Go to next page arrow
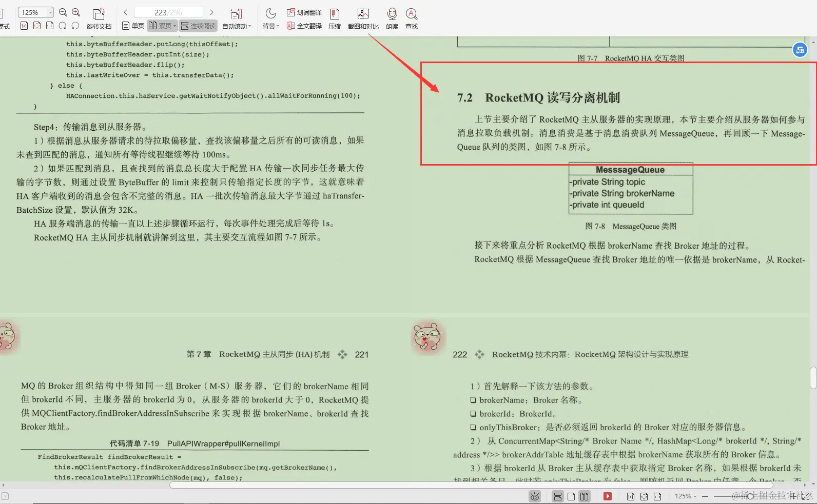This screenshot has width=817, height=504. tap(211, 12)
